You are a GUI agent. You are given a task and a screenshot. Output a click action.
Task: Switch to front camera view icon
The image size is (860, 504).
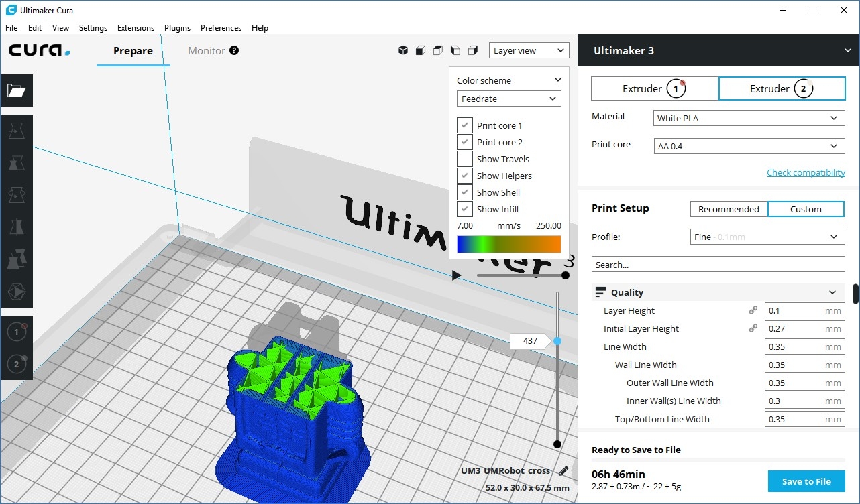pos(421,50)
